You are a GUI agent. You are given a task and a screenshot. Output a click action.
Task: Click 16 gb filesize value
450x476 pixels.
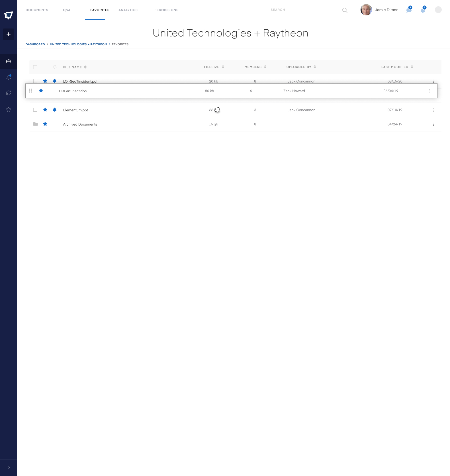coord(214,124)
